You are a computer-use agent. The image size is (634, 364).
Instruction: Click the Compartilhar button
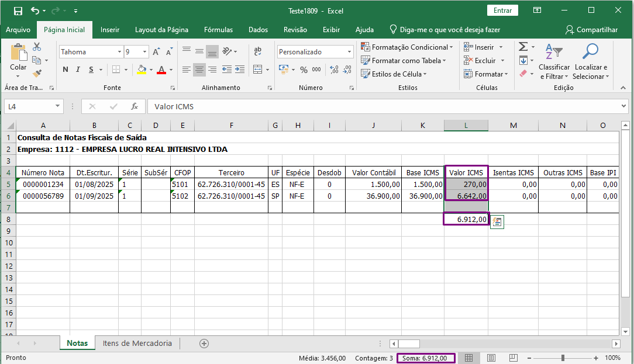click(x=591, y=30)
